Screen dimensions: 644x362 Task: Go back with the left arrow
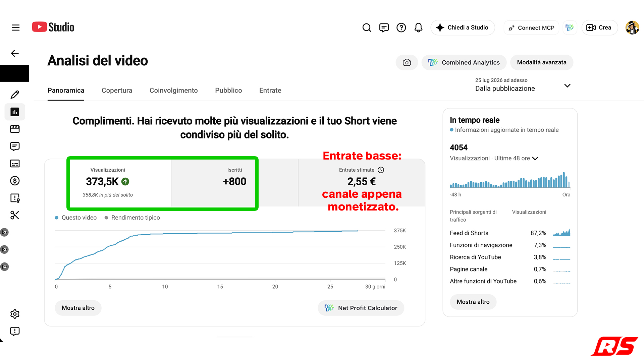(x=15, y=53)
